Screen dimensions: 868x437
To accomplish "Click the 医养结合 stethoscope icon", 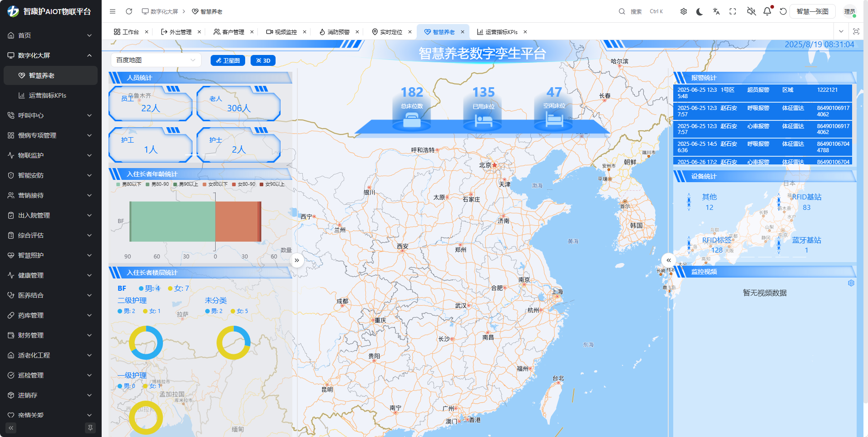I will 11,295.
